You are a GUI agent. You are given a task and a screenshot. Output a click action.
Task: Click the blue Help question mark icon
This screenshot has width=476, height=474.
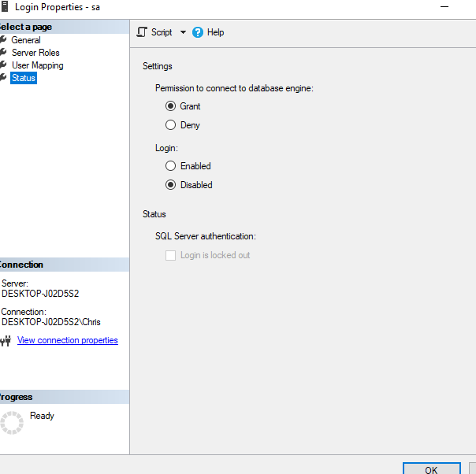click(x=198, y=32)
